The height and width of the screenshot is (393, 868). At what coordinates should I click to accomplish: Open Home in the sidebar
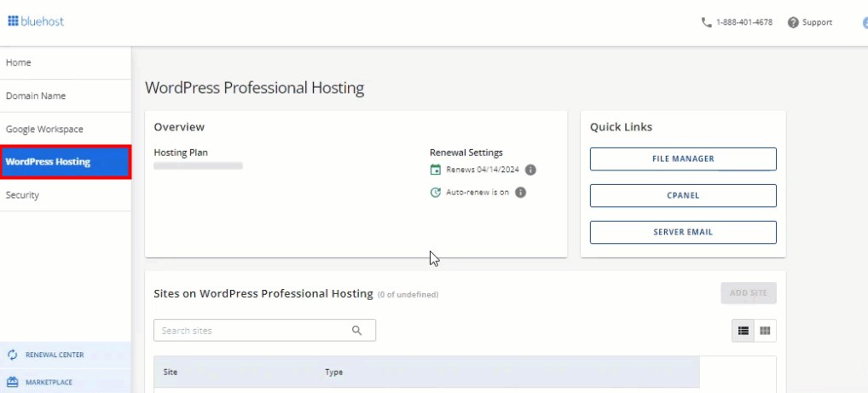click(19, 63)
